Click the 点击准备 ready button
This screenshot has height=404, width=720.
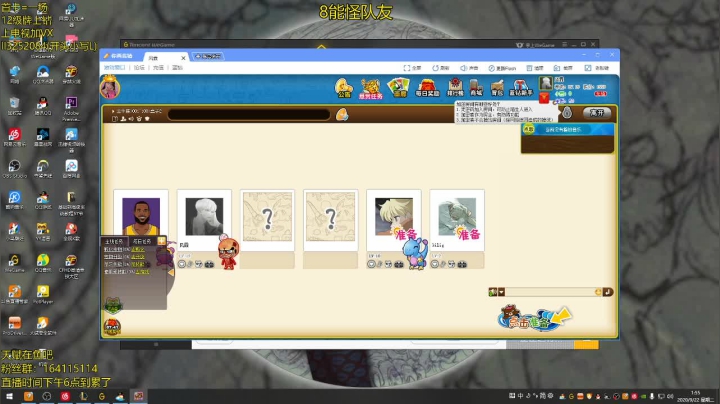(x=534, y=318)
